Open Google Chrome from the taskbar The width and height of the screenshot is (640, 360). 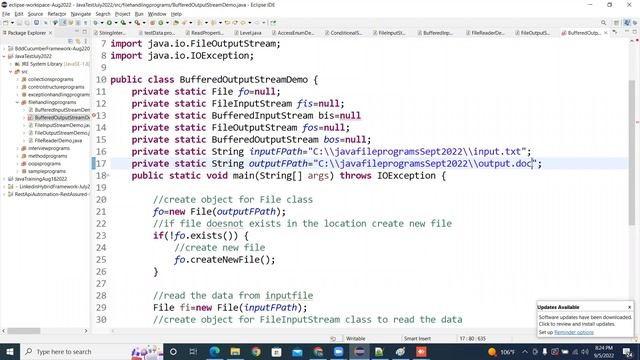point(256,351)
